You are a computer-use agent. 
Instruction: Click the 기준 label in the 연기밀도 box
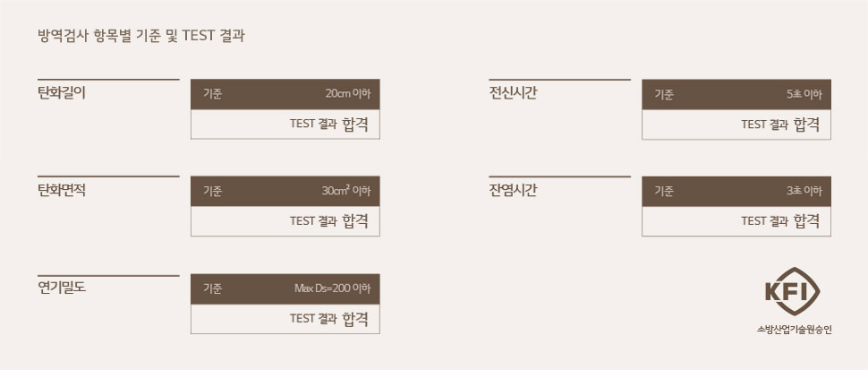(213, 288)
